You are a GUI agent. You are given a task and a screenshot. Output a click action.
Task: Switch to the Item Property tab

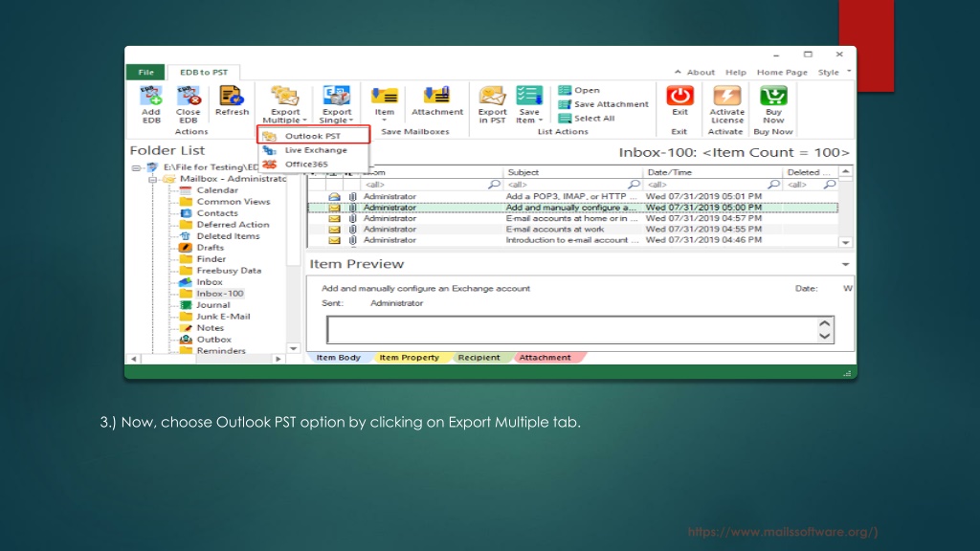[x=409, y=358]
